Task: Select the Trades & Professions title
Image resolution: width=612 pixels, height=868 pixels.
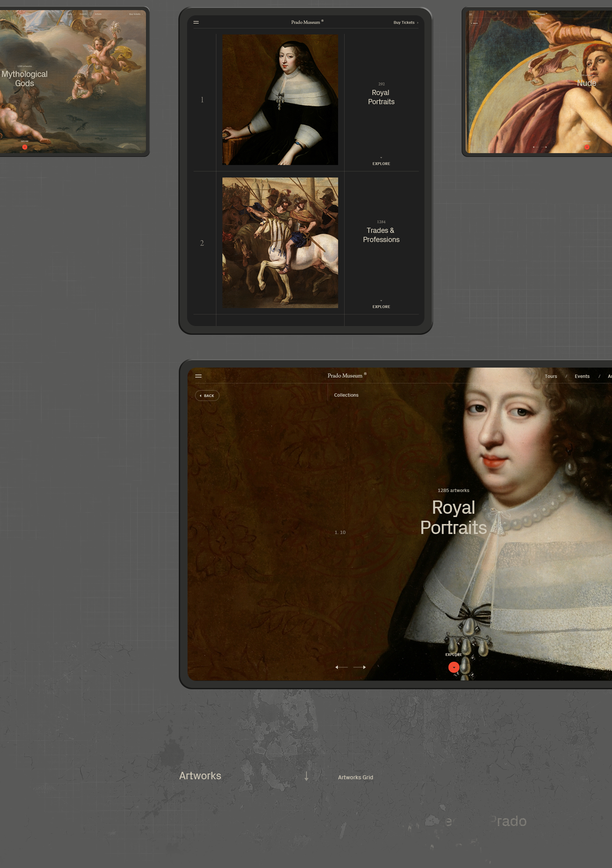Action: [381, 235]
